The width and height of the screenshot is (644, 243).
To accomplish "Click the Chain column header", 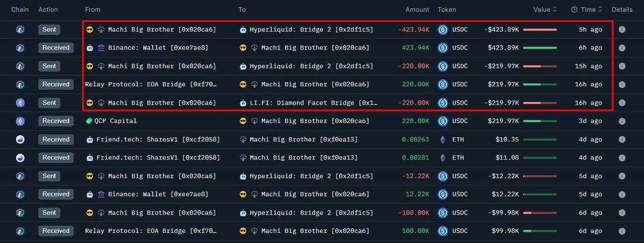I will [20, 10].
